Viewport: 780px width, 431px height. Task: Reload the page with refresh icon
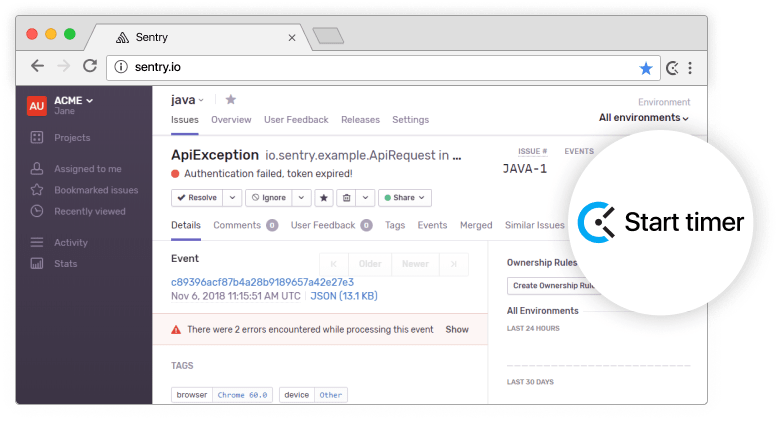coord(90,66)
